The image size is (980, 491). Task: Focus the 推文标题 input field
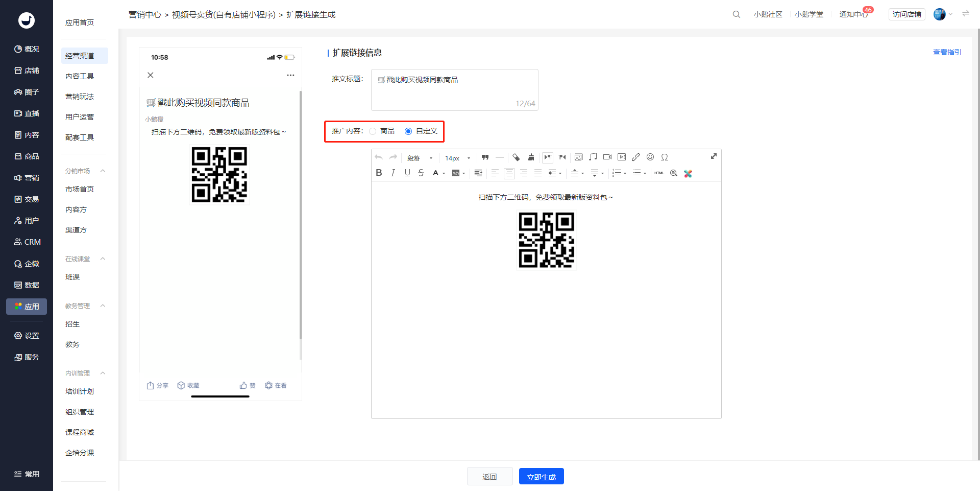click(455, 90)
